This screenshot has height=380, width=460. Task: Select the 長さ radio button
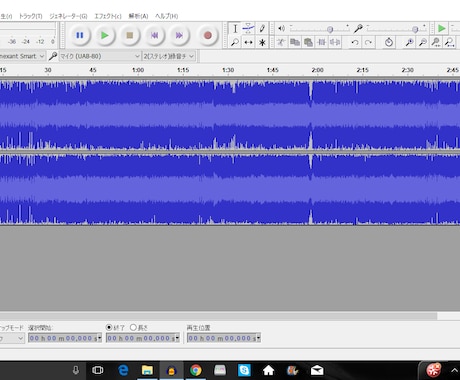[x=133, y=327]
